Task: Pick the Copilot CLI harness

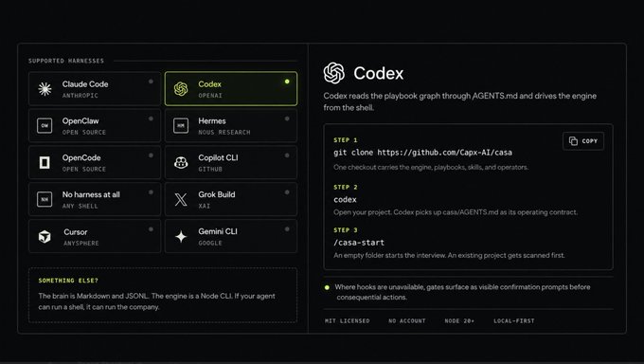Action: tap(231, 162)
